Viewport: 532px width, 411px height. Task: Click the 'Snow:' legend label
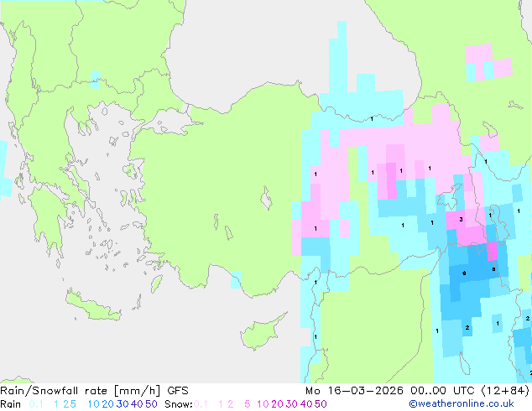point(179,404)
